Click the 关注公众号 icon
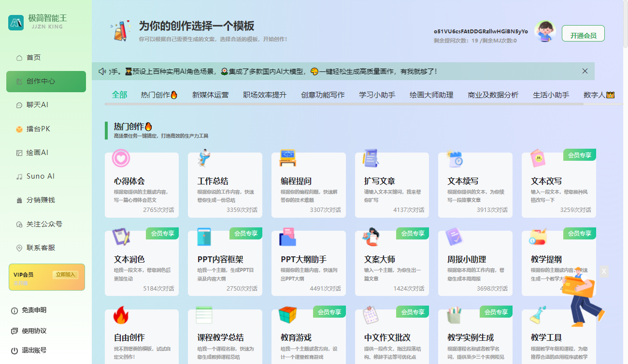This screenshot has height=364, width=628. 19,224
